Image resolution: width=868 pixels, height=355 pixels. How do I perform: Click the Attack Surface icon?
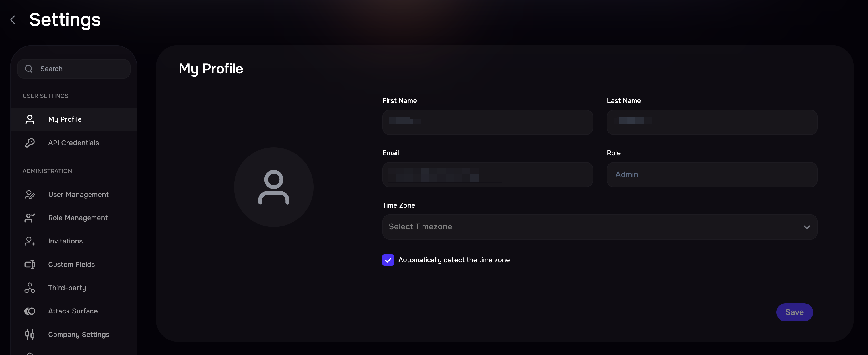click(x=30, y=311)
